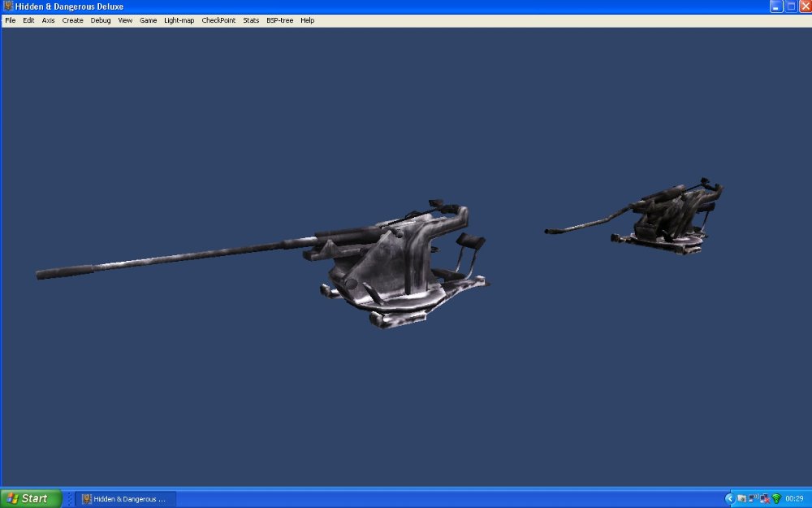This screenshot has width=812, height=508.
Task: Open the CheckPoint menu
Action: 218,20
